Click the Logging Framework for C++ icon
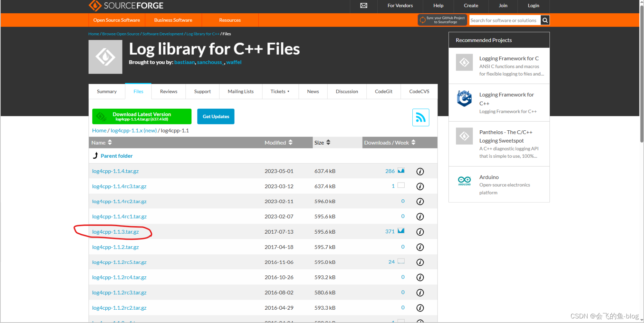 coord(464,98)
